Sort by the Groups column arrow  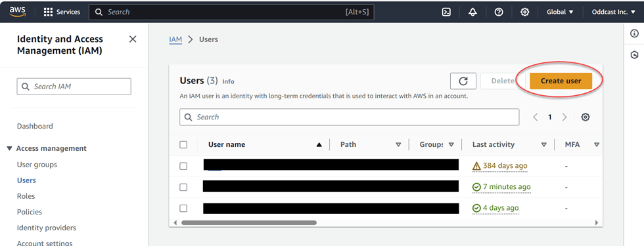point(451,145)
